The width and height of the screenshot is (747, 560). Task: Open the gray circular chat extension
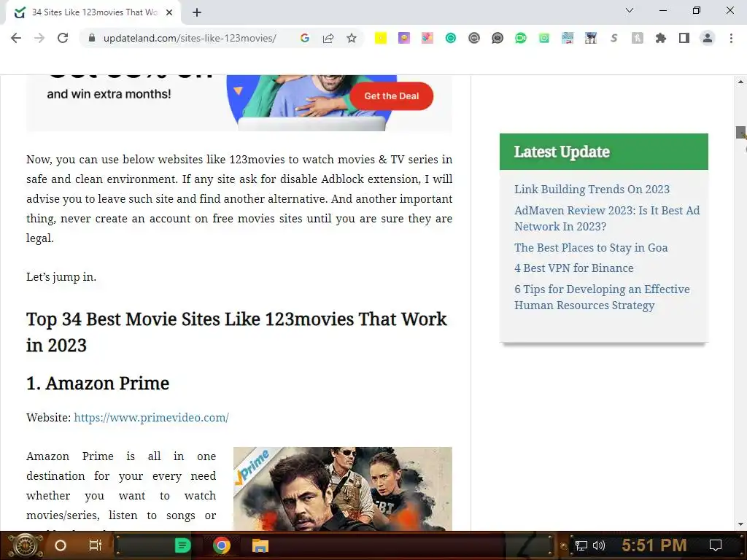(x=474, y=38)
